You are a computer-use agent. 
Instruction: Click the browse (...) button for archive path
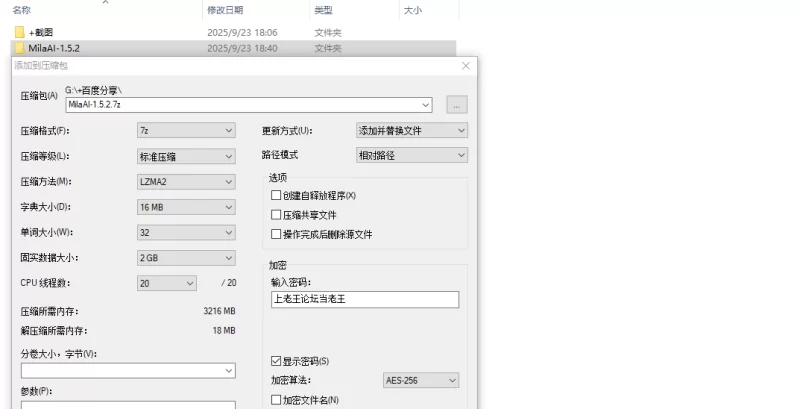(x=457, y=105)
